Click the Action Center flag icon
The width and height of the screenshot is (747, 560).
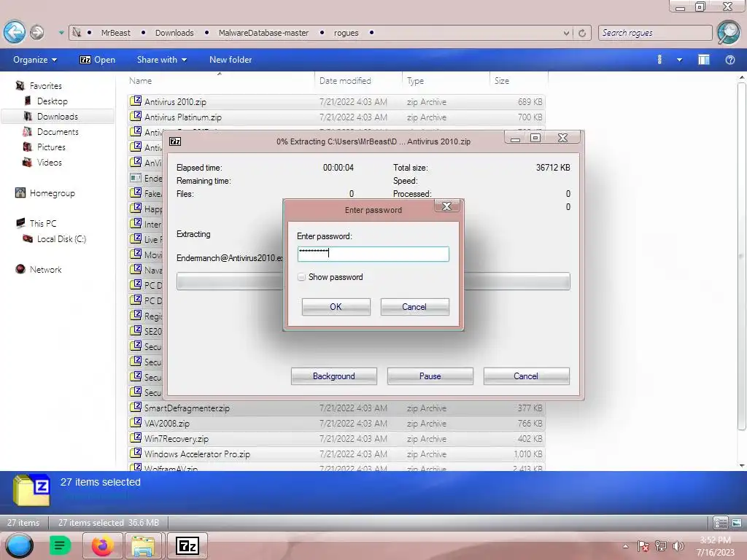pyautogui.click(x=643, y=546)
